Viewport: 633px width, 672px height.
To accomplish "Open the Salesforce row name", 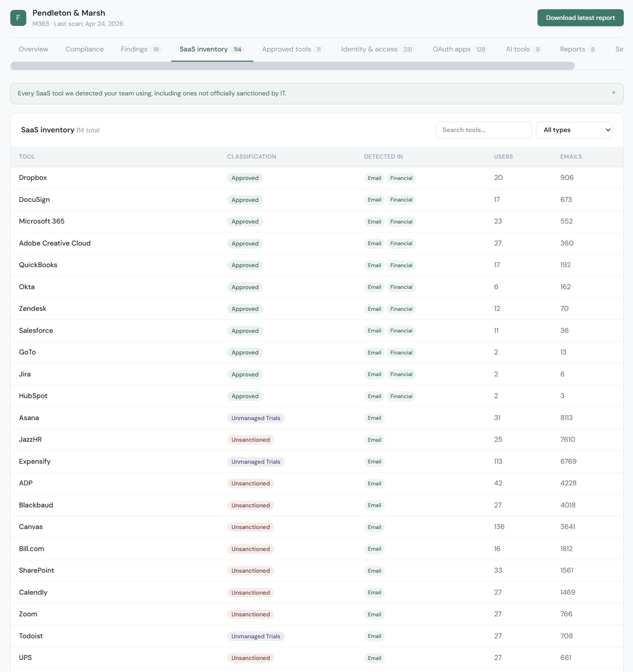I will [36, 330].
